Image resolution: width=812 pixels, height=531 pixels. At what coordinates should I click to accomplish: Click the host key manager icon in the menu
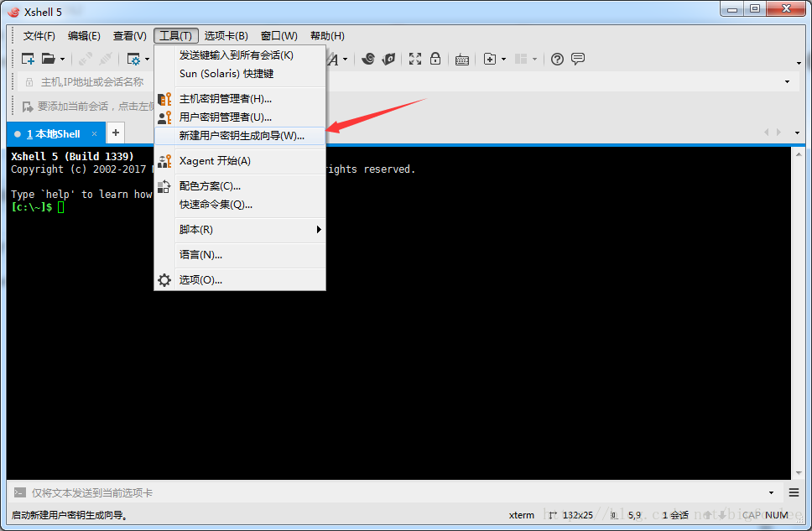coord(164,98)
